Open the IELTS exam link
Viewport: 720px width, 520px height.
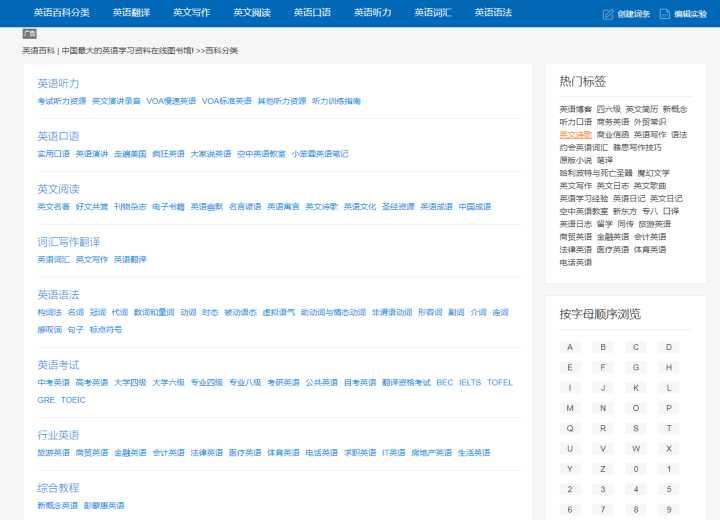coord(470,383)
